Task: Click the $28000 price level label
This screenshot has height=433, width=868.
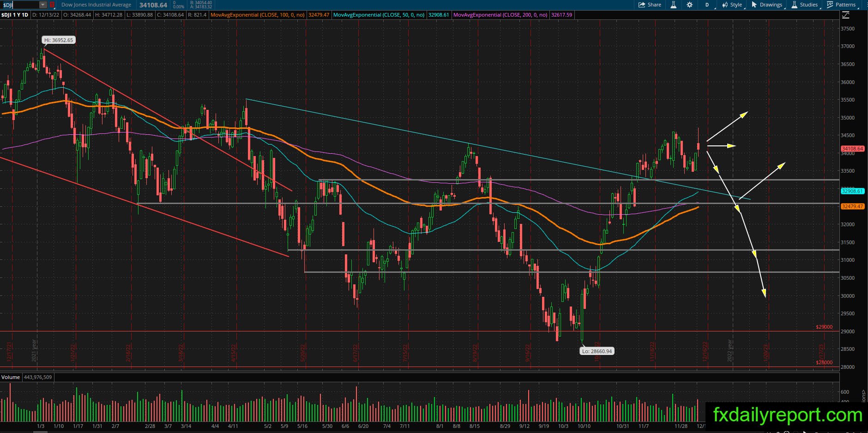Action: coord(824,363)
